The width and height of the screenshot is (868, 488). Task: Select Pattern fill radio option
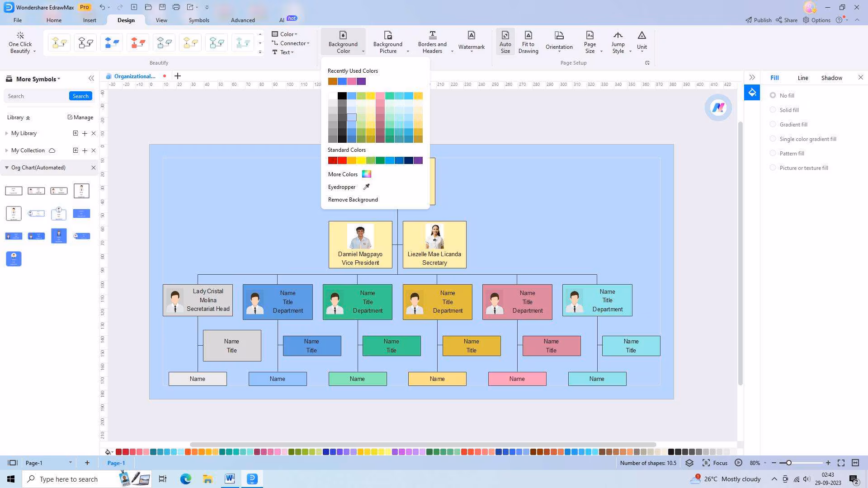pos(773,153)
